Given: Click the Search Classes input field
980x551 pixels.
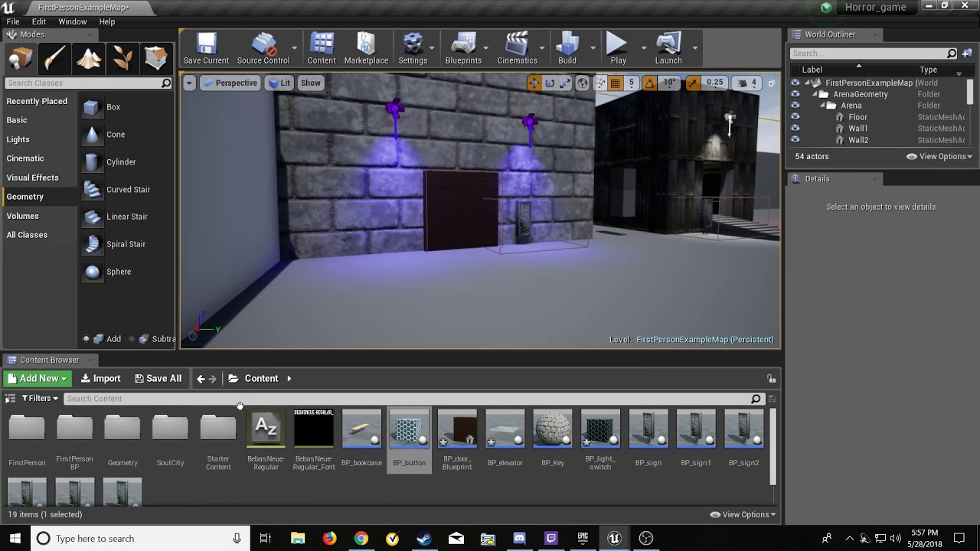Looking at the screenshot, I should 88,83.
